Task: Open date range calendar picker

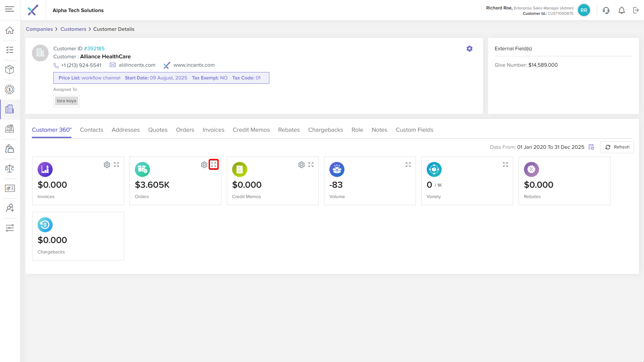Action: 591,147
